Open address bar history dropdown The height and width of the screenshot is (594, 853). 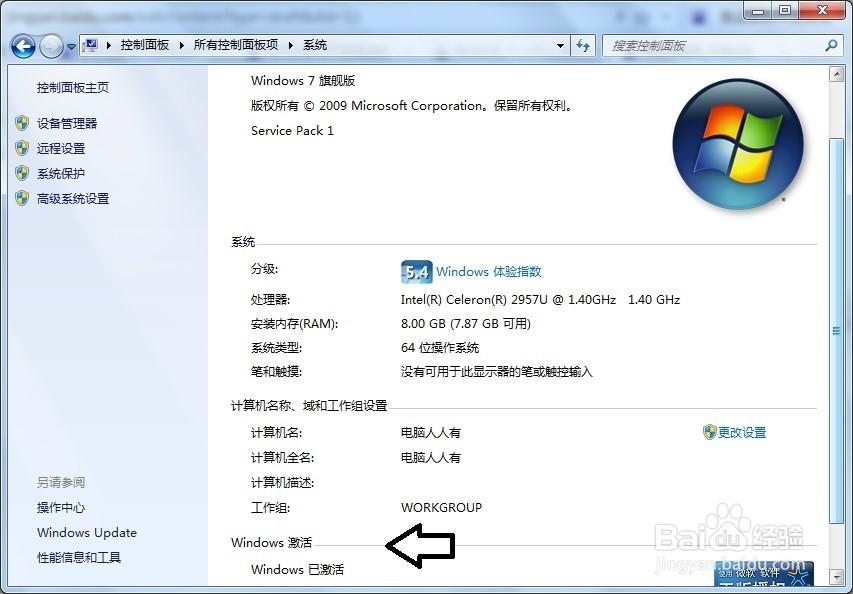[x=560, y=46]
